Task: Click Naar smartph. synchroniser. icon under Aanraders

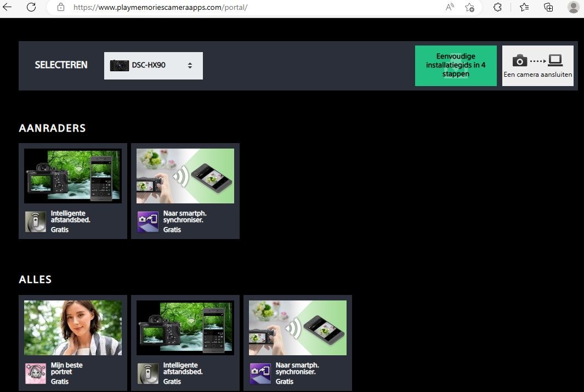Action: click(148, 221)
